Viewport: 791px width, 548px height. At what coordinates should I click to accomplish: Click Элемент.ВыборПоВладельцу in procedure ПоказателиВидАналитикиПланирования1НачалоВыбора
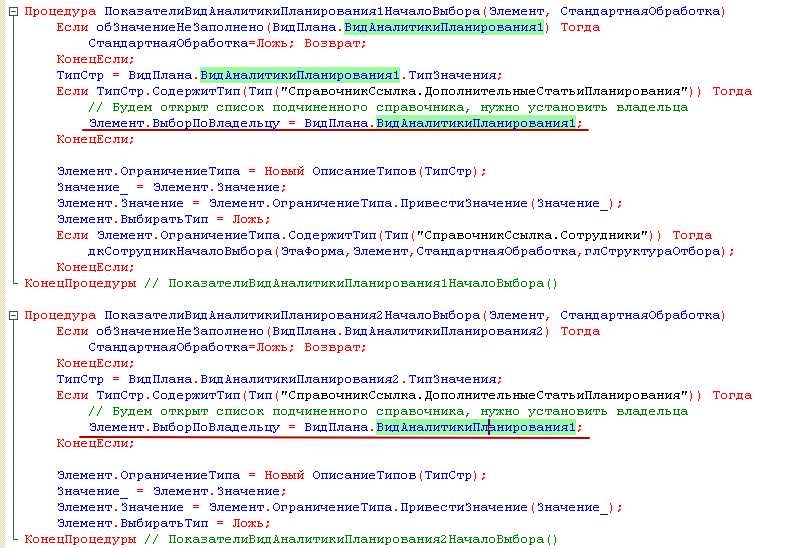click(x=184, y=123)
